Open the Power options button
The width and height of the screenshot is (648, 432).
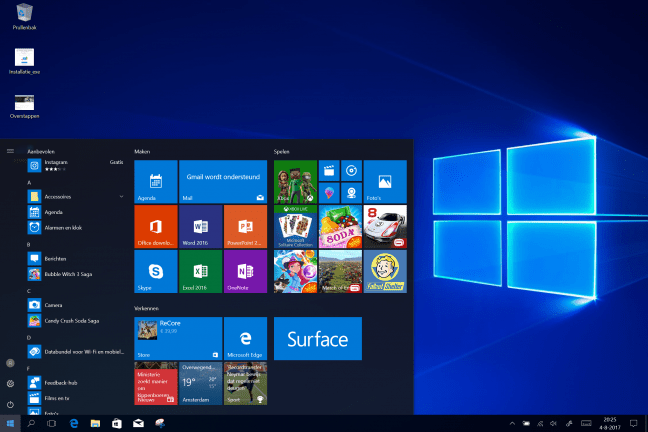click(x=10, y=404)
